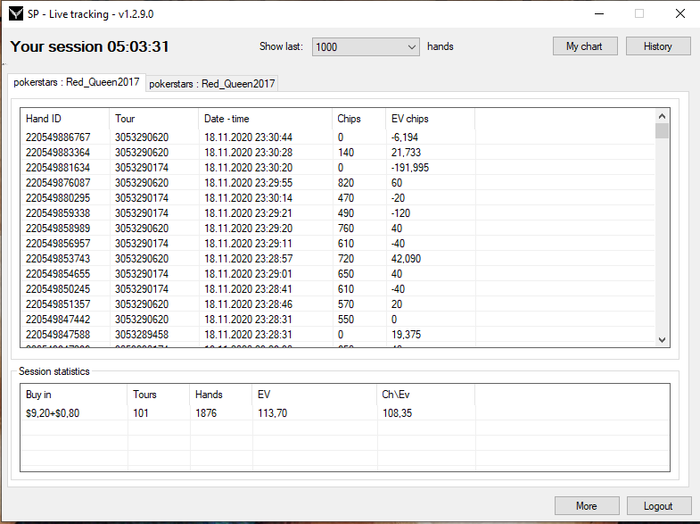Minimize the SP Live tracking window
This screenshot has width=700, height=524.
coord(599,14)
